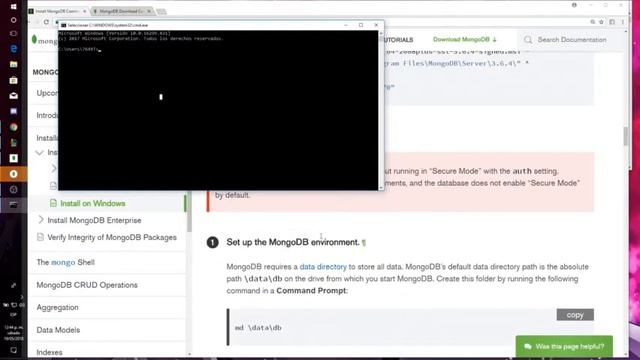Expand Install MongoDB Enterprise
640x360 pixels.
click(40, 220)
